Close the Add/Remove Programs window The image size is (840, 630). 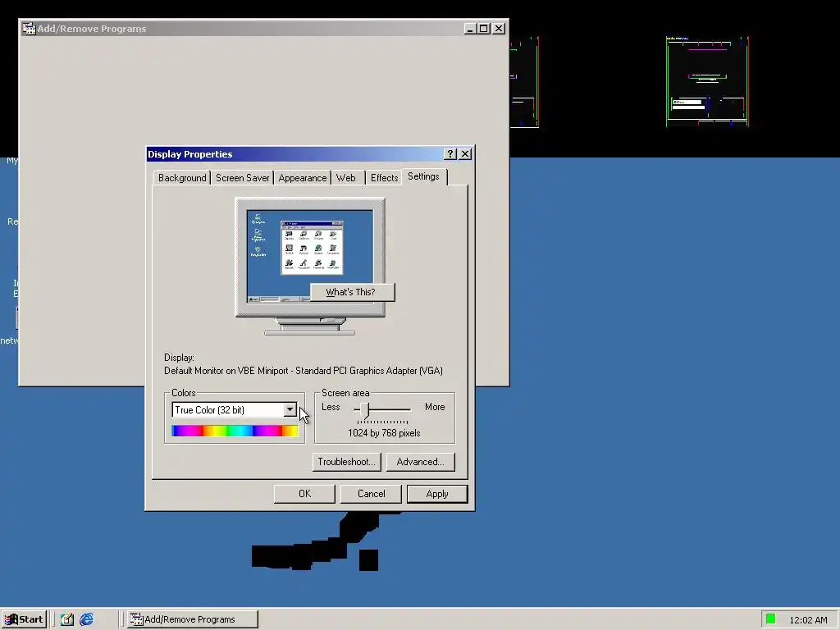(x=499, y=29)
